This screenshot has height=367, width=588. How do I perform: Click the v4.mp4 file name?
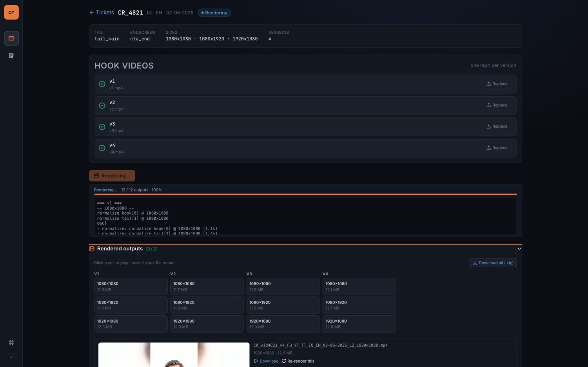[x=116, y=152]
